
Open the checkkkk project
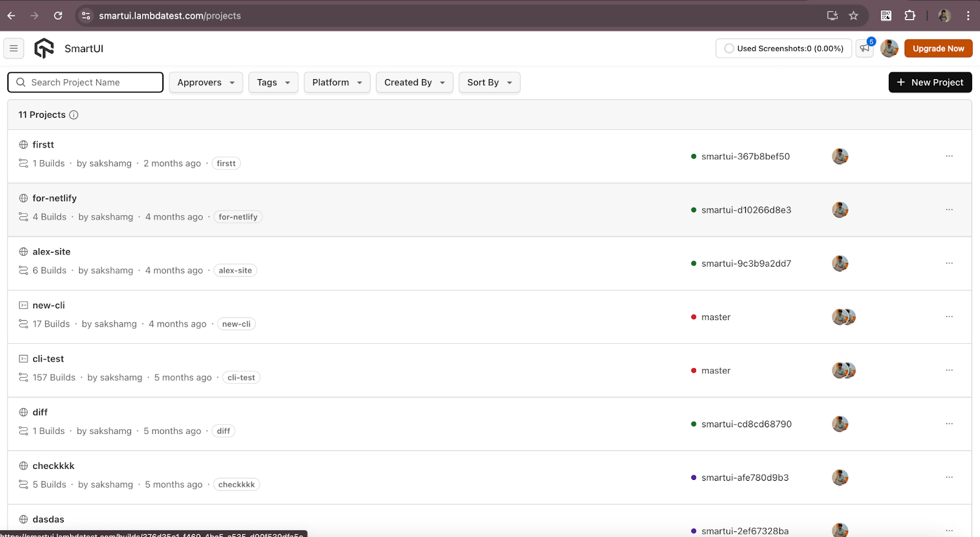[53, 466]
